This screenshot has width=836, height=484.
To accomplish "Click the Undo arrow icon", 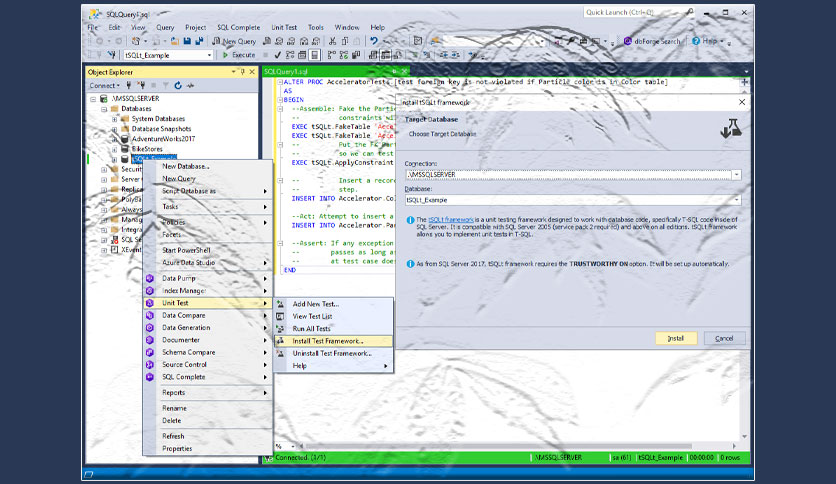I will point(374,41).
